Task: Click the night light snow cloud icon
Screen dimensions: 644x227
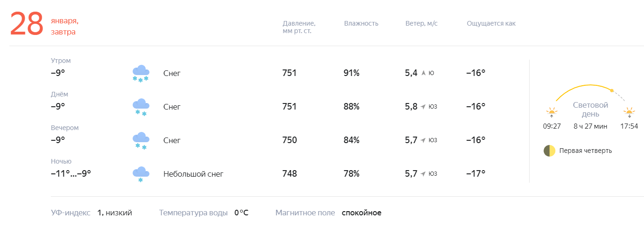Action: (x=141, y=174)
